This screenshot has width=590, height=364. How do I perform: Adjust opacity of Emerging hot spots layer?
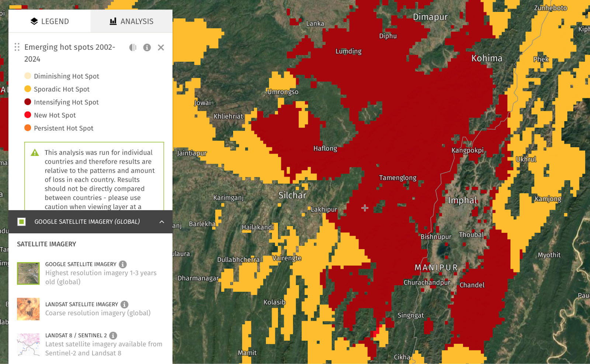133,48
